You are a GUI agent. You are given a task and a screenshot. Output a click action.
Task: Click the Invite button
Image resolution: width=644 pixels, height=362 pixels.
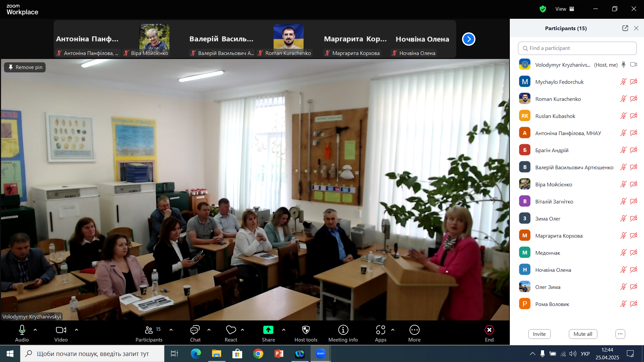539,334
